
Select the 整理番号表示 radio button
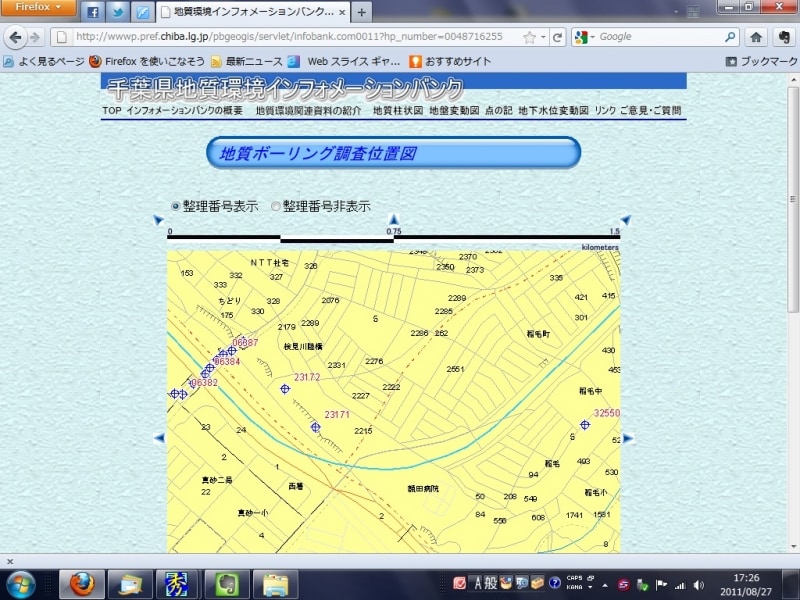(x=176, y=206)
